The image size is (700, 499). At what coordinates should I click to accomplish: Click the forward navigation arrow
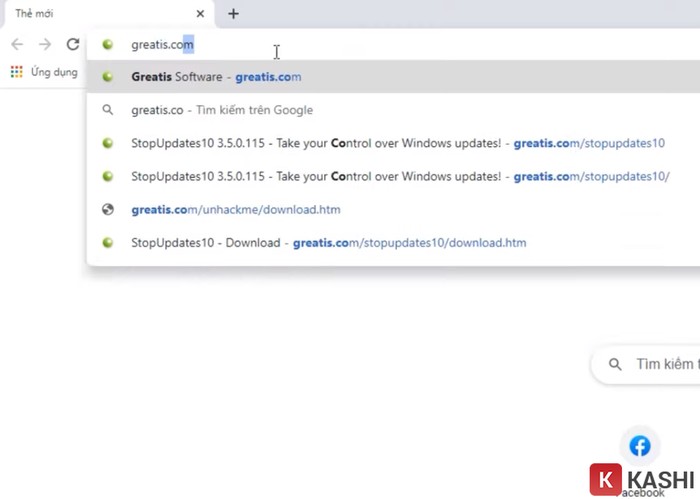(x=45, y=44)
